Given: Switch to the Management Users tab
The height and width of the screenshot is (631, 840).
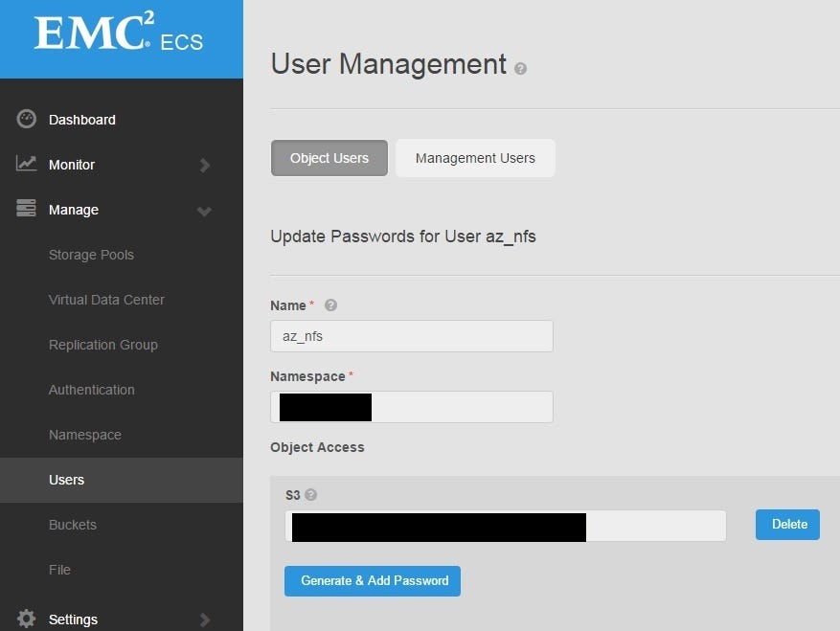Looking at the screenshot, I should pos(475,157).
